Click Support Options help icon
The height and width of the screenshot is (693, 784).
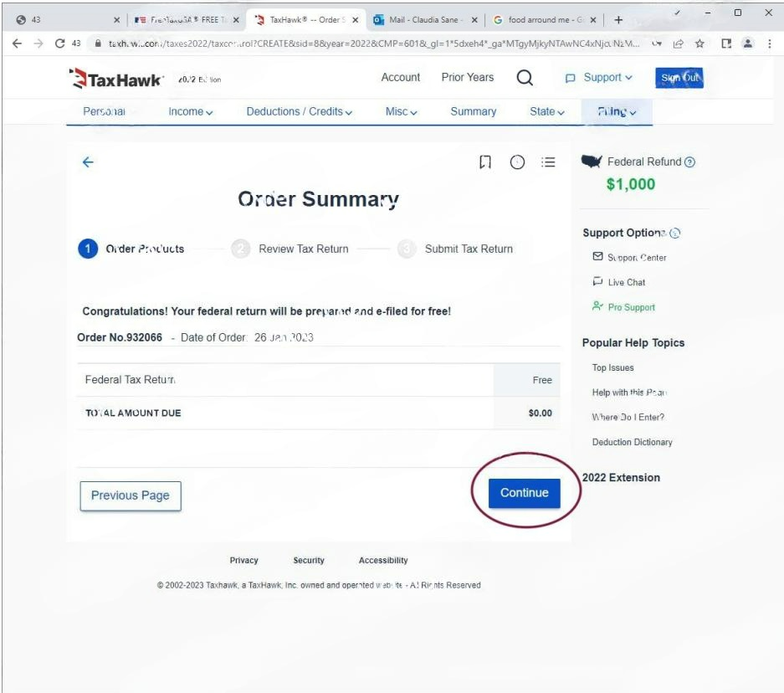(675, 233)
